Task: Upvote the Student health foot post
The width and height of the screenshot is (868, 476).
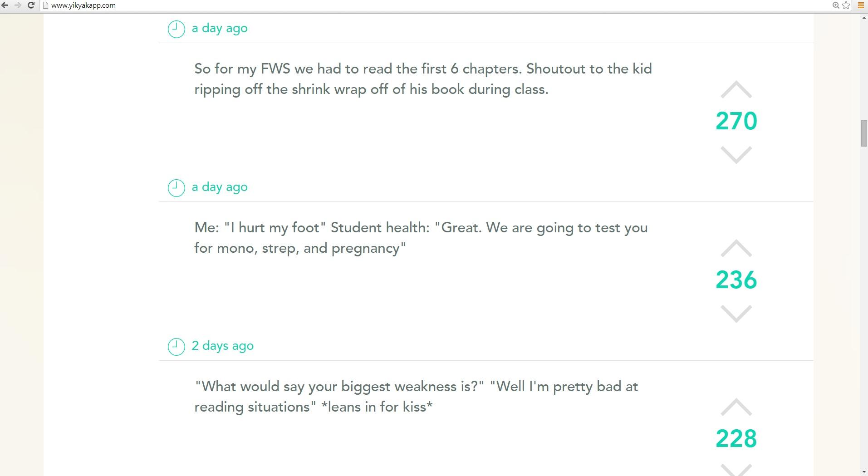Action: coord(736,248)
